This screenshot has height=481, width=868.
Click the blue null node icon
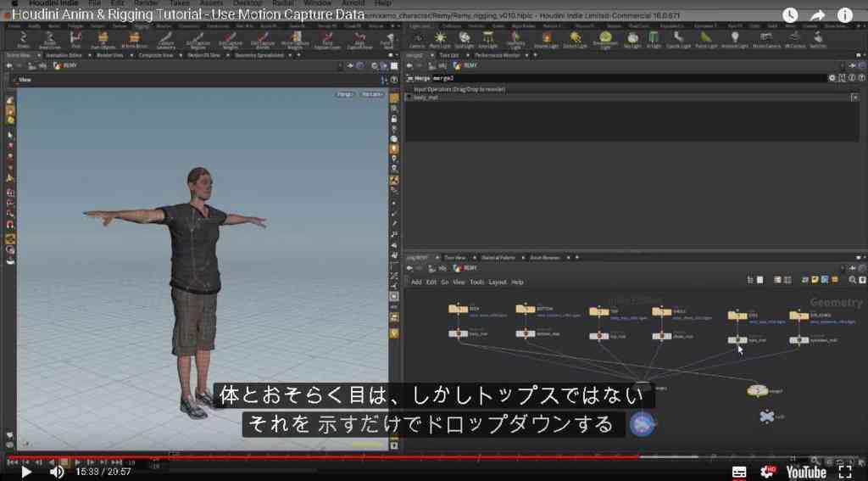tap(766, 417)
